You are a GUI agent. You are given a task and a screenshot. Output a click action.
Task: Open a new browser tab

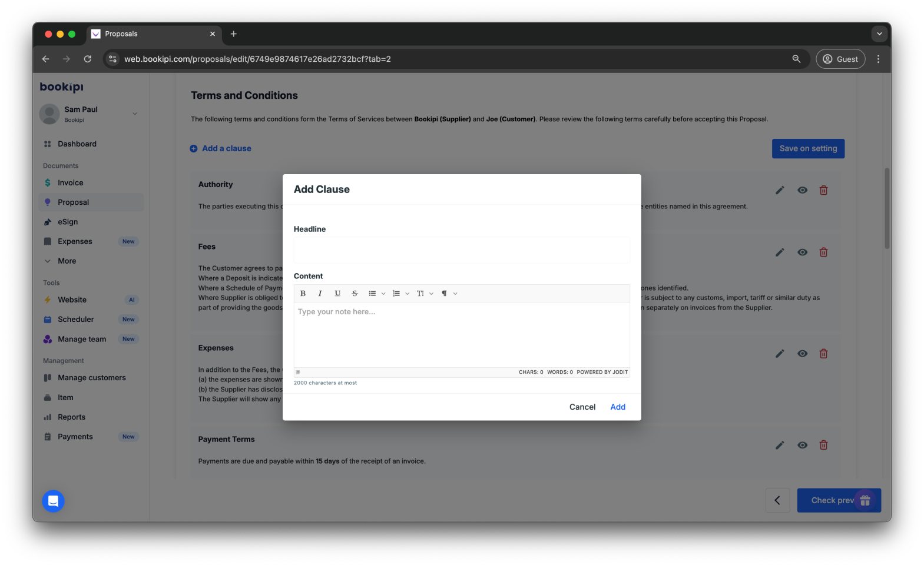234,34
